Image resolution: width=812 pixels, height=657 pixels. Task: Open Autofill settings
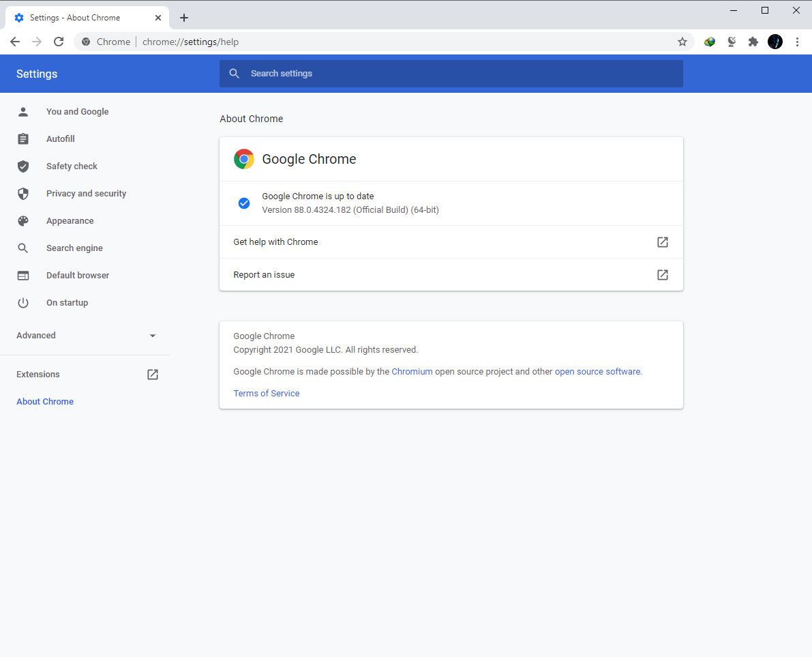(60, 139)
